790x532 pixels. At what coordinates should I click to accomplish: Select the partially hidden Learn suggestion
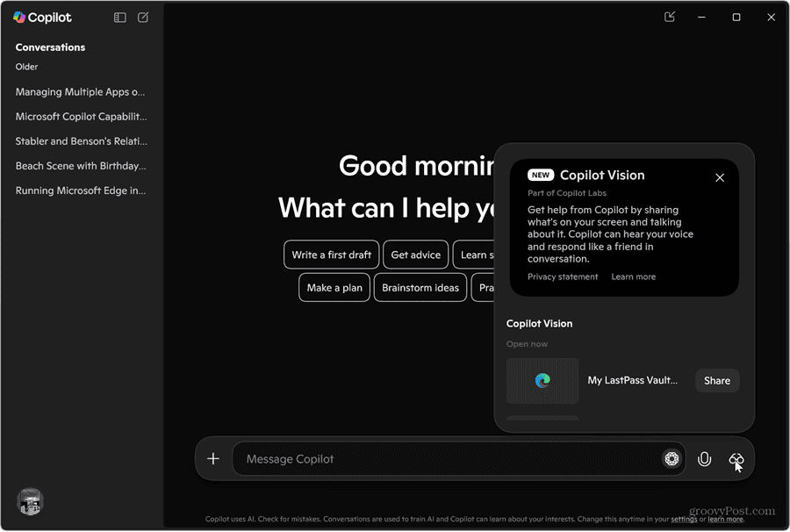point(474,255)
